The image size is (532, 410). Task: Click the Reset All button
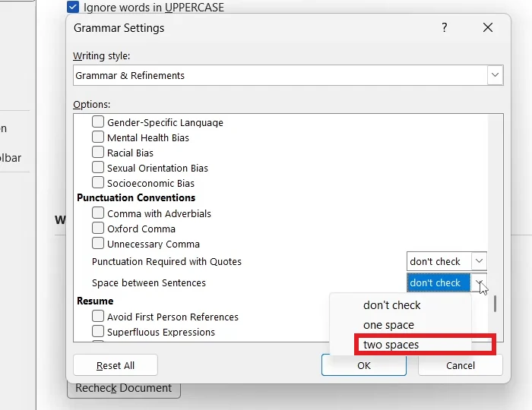tap(116, 365)
